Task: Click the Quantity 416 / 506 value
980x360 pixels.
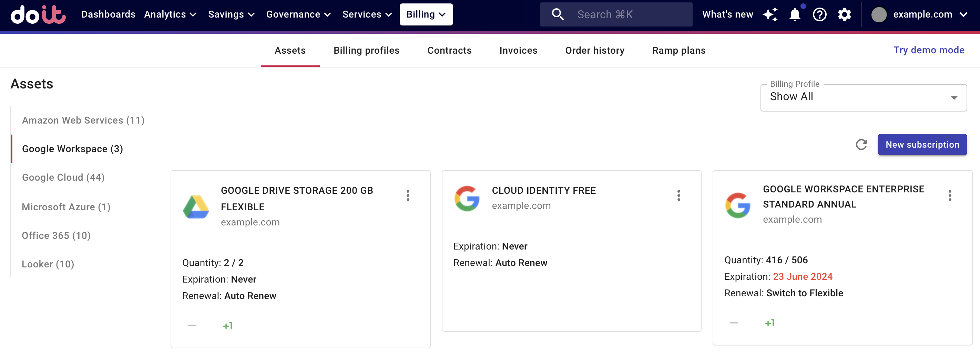Action: (786, 260)
